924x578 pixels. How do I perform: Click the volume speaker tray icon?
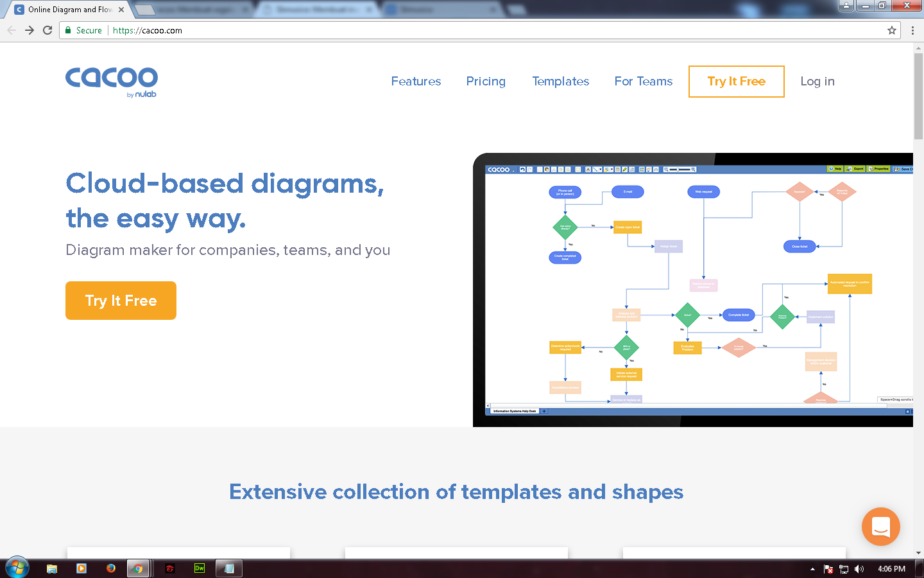(x=859, y=569)
